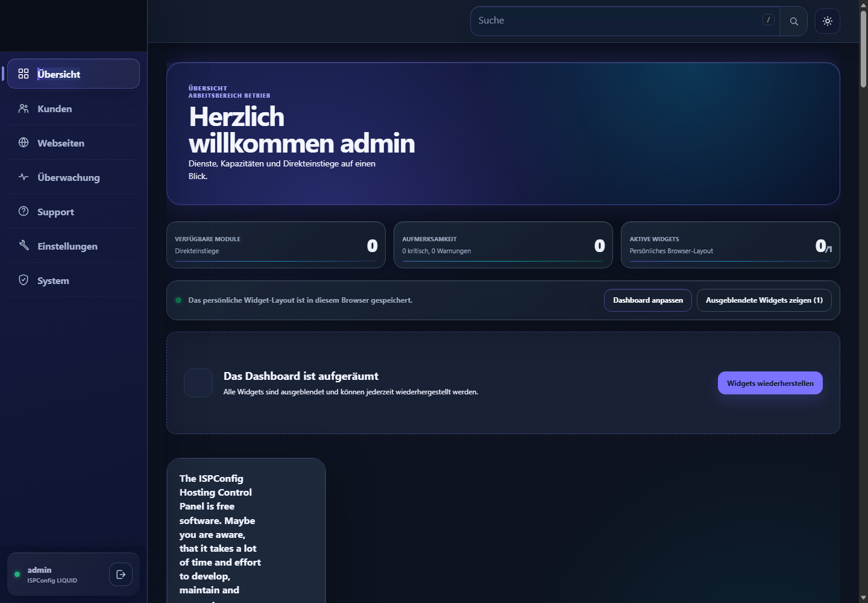
Task: Click the empty-dashboard placeholder icon tile
Action: 198,383
